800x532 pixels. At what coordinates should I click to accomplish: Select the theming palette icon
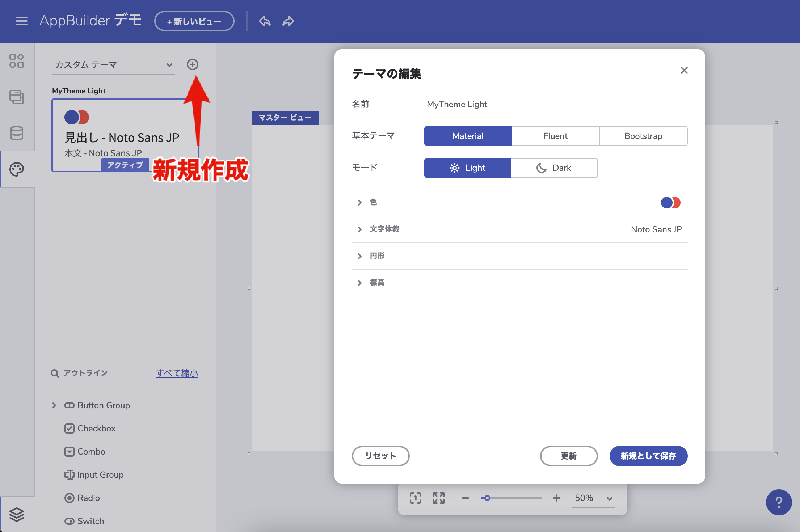pos(17,169)
